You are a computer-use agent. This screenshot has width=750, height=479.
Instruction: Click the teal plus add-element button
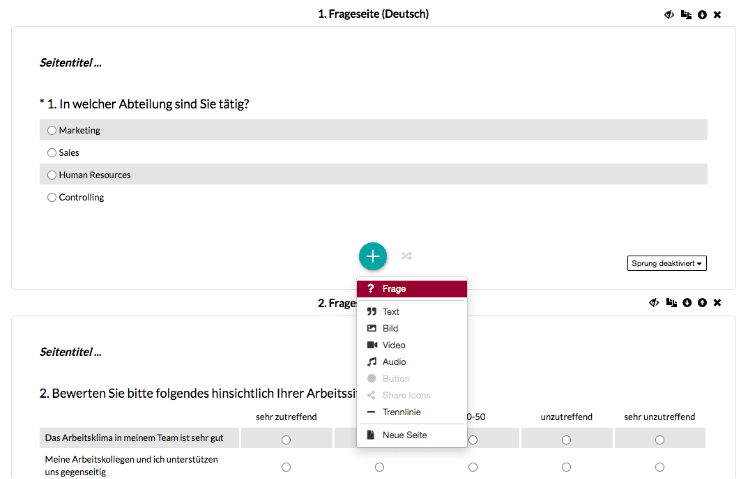point(373,256)
